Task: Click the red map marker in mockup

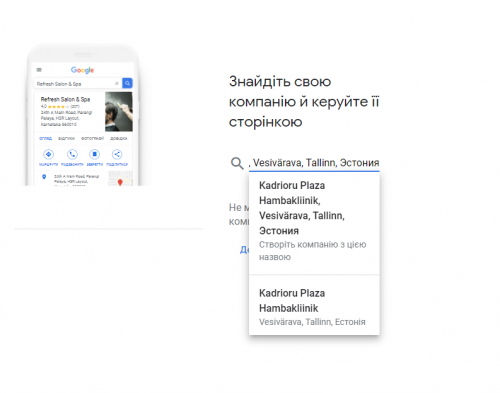Action: [120, 182]
